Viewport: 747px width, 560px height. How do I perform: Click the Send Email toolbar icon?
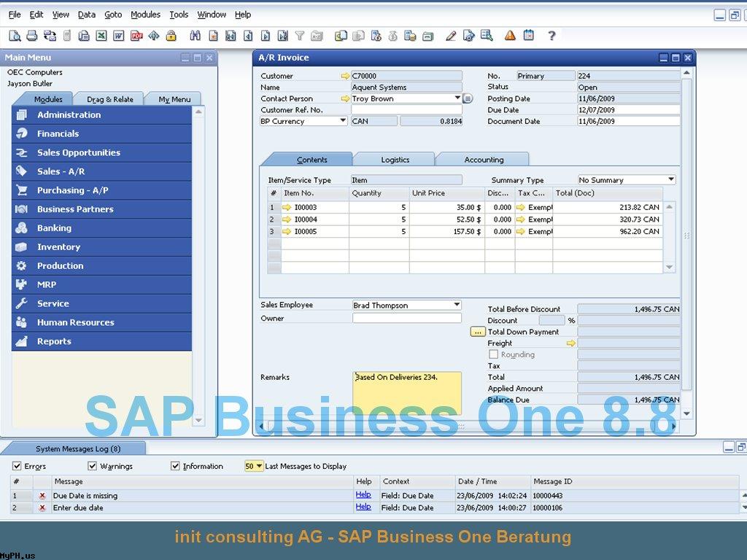pos(50,36)
